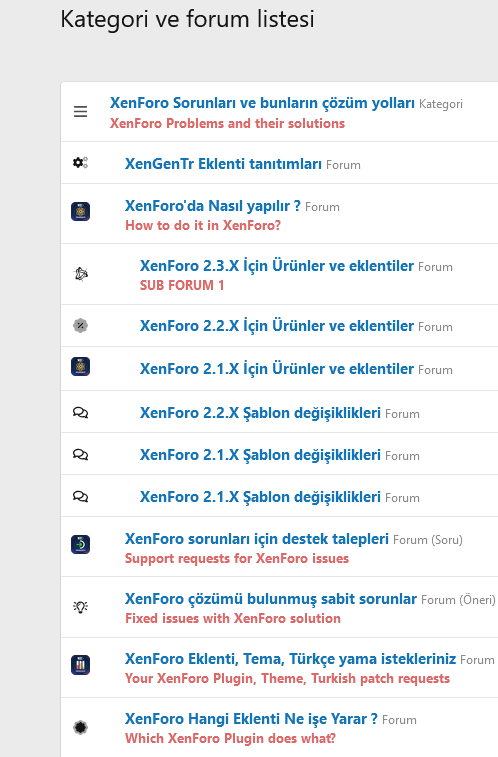This screenshot has width=498, height=757.
Task: Open XenForo 2.2.X Şablon değişiklikleri forum
Action: tap(260, 413)
